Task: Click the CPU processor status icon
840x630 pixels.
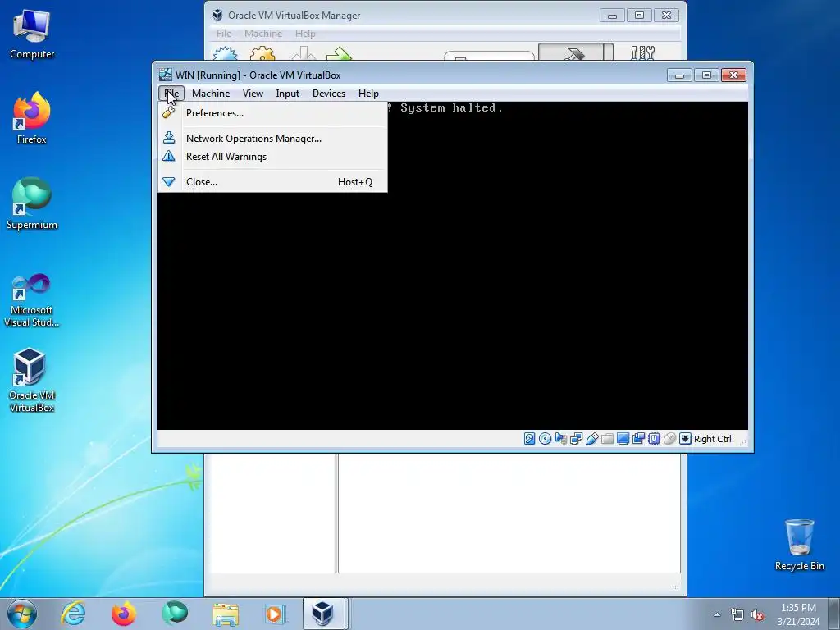Action: (x=654, y=439)
